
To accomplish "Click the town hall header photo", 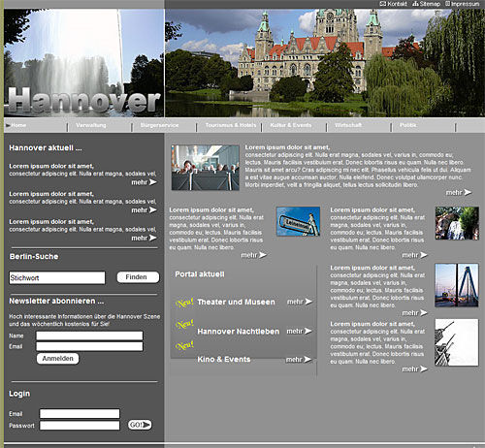I will [325, 63].
